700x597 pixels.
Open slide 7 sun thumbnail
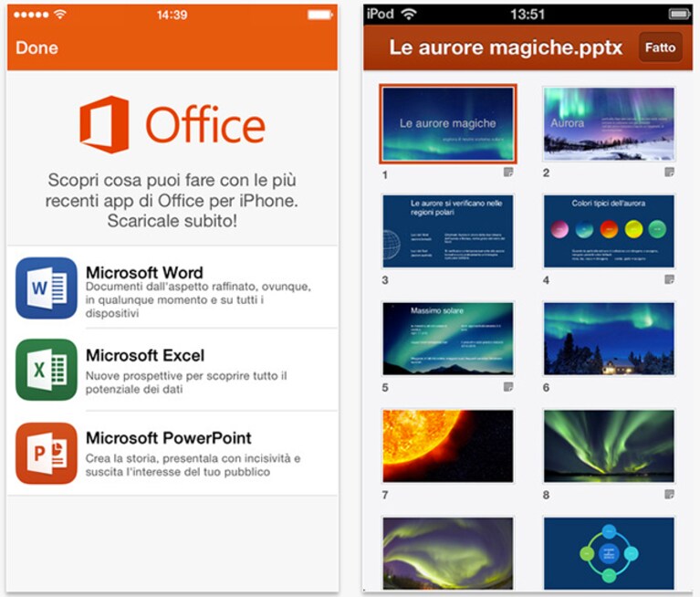[448, 445]
